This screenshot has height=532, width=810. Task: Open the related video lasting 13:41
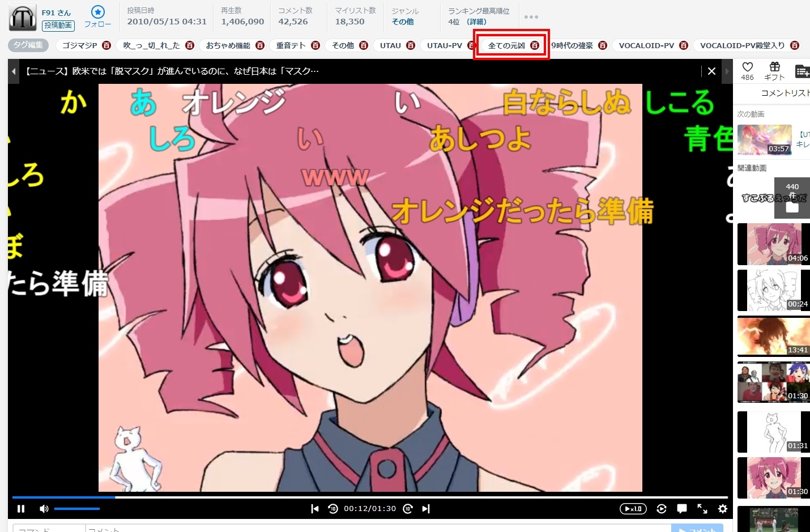coord(774,336)
